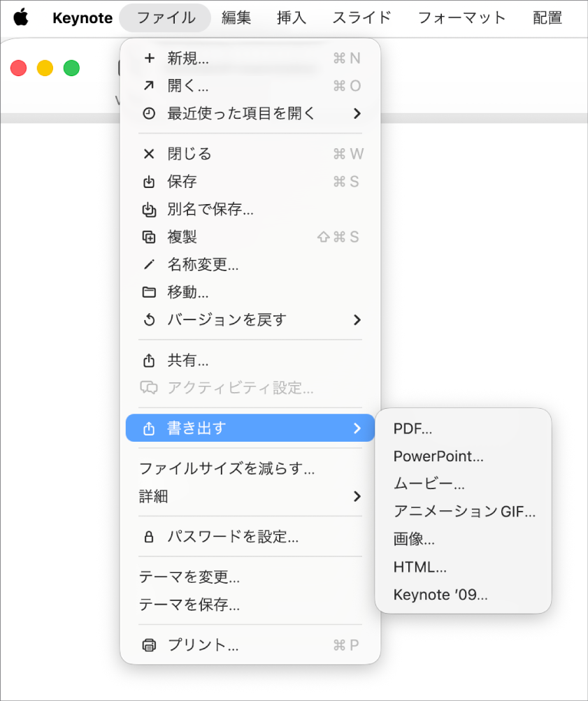The image size is (588, 701).
Task: Open the 挿入 menu
Action: pyautogui.click(x=291, y=17)
